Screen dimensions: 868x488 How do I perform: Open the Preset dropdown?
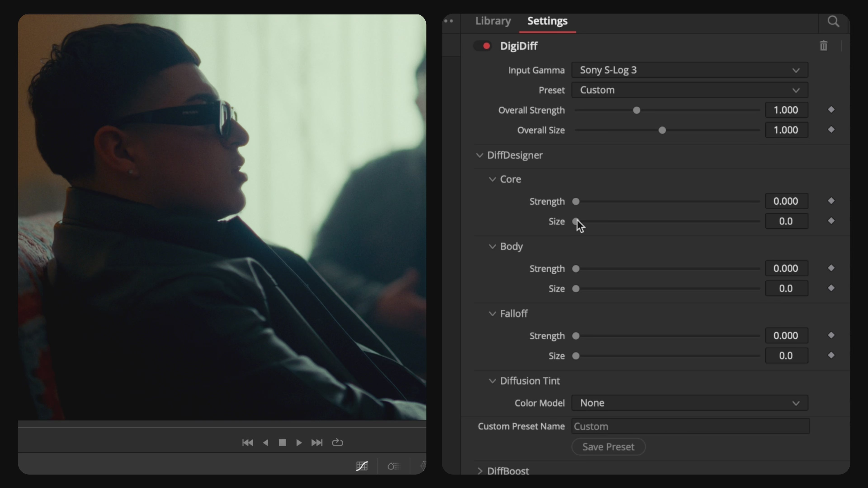(689, 90)
